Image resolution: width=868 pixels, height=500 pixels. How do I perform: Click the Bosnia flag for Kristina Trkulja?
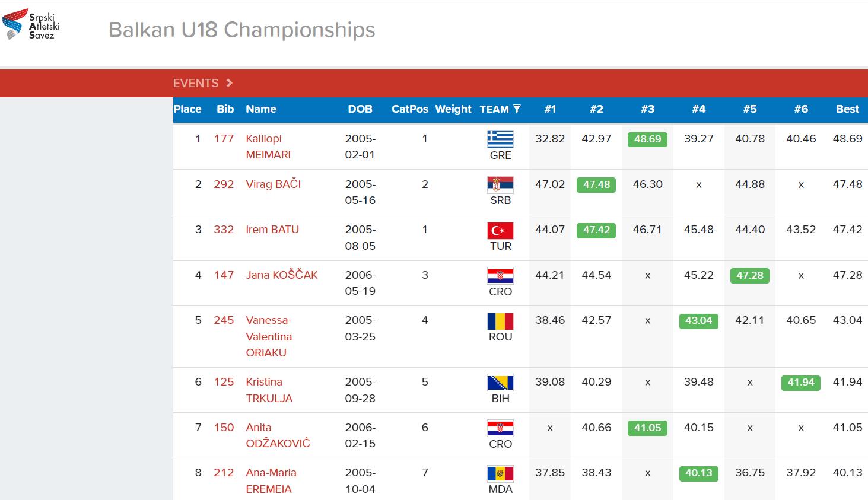point(500,383)
